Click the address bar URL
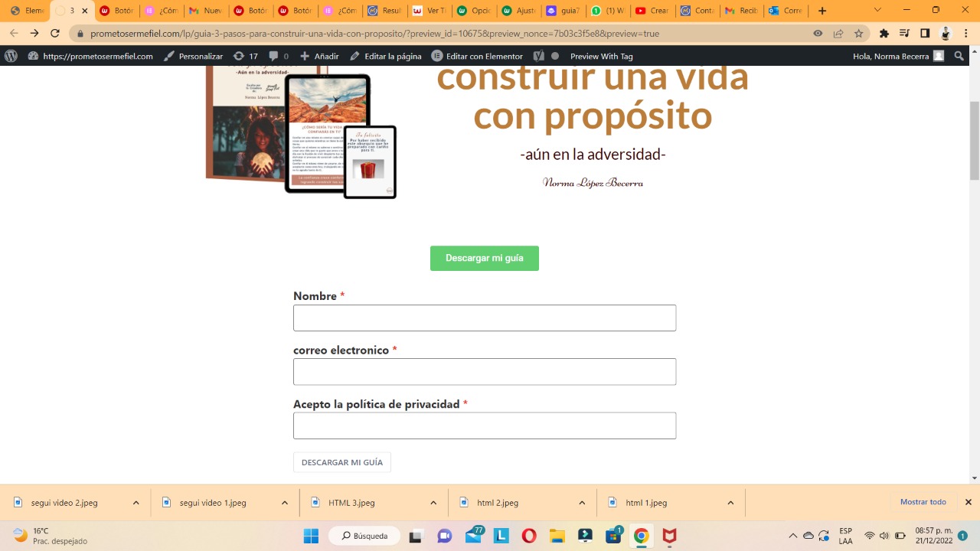The image size is (980, 551). (x=374, y=34)
